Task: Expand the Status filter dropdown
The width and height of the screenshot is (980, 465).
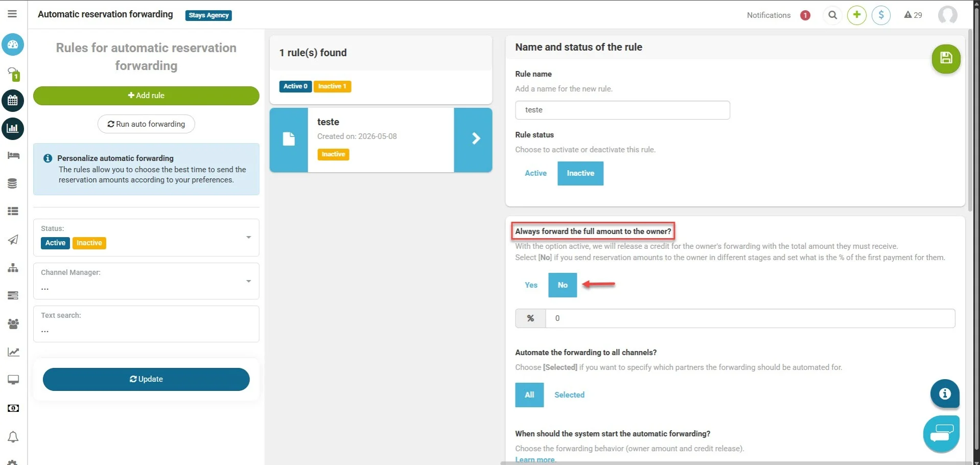Action: 248,237
